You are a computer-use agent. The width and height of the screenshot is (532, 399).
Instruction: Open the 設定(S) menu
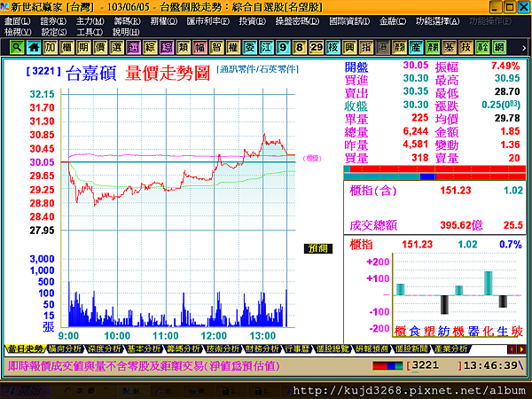point(54,32)
